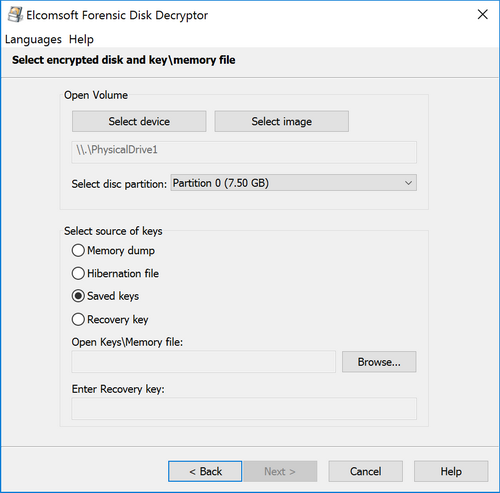This screenshot has height=493, width=500.
Task: Close the Forensic Disk Decryptor window
Action: pos(482,15)
